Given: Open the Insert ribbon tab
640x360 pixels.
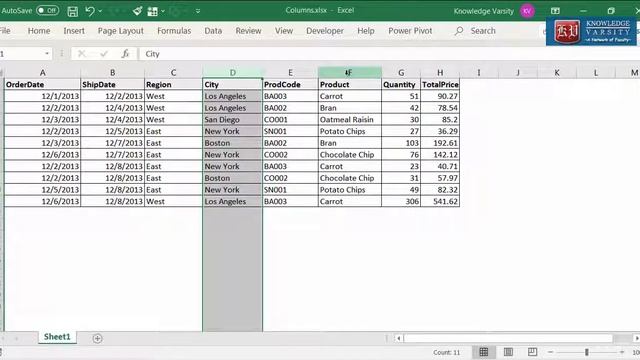Looking at the screenshot, I should point(74,31).
